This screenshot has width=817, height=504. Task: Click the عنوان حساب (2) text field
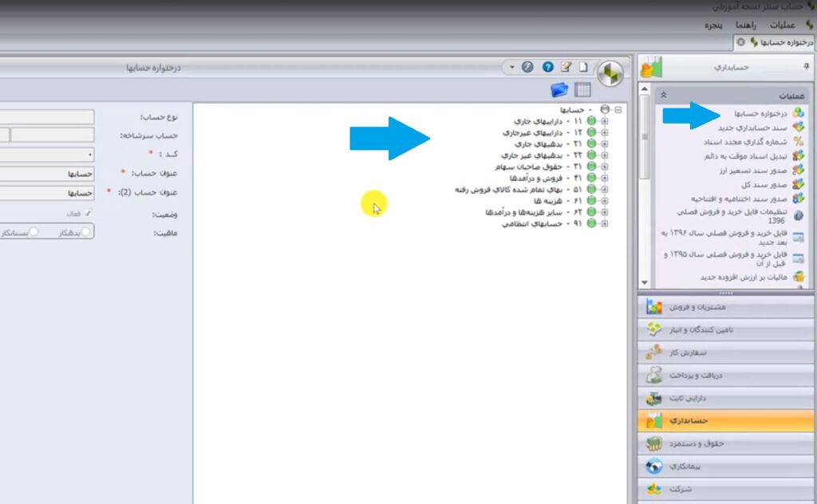click(x=47, y=193)
